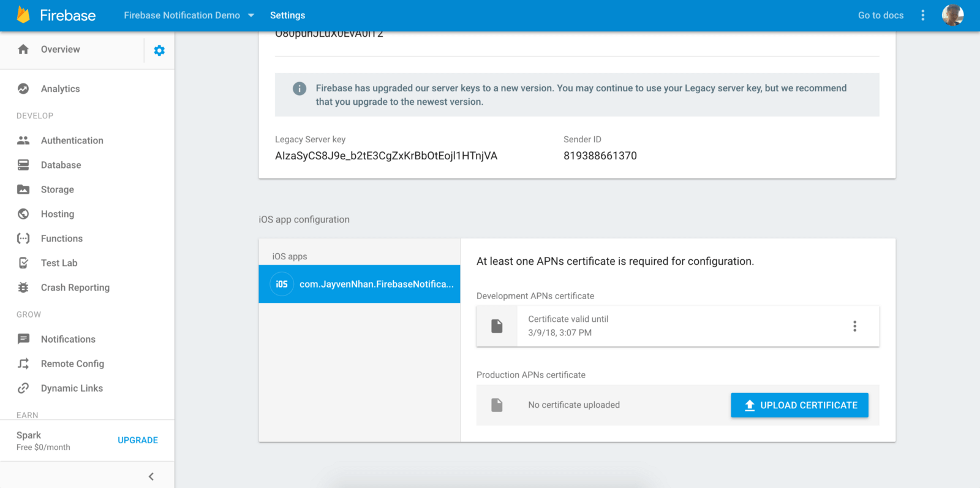Viewport: 980px width, 488px height.
Task: Click the Legacy Server key value
Action: pos(386,156)
